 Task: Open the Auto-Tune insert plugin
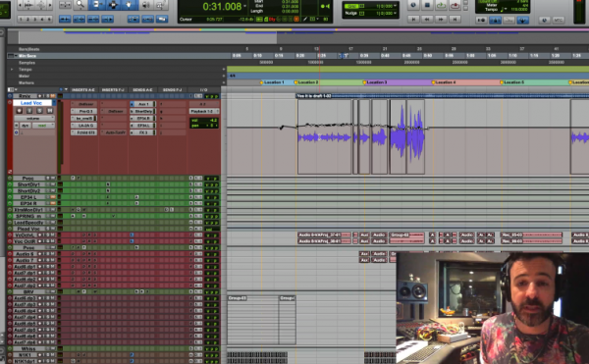click(115, 132)
